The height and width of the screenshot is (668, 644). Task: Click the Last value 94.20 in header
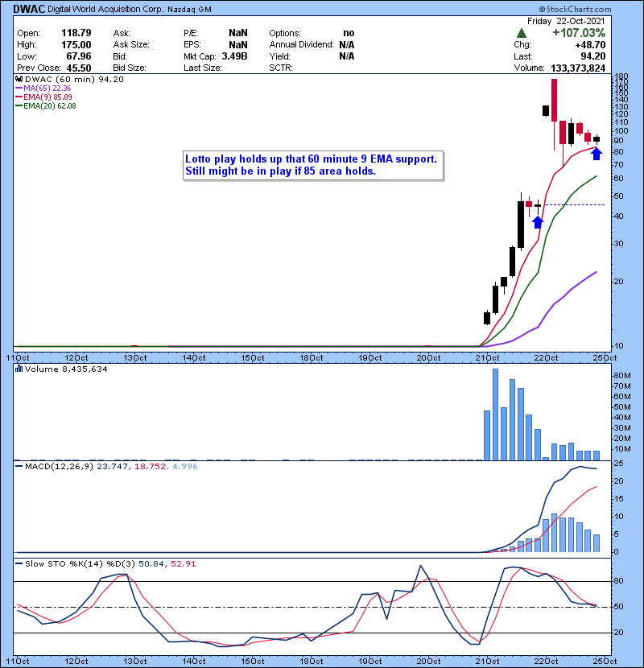pos(593,56)
